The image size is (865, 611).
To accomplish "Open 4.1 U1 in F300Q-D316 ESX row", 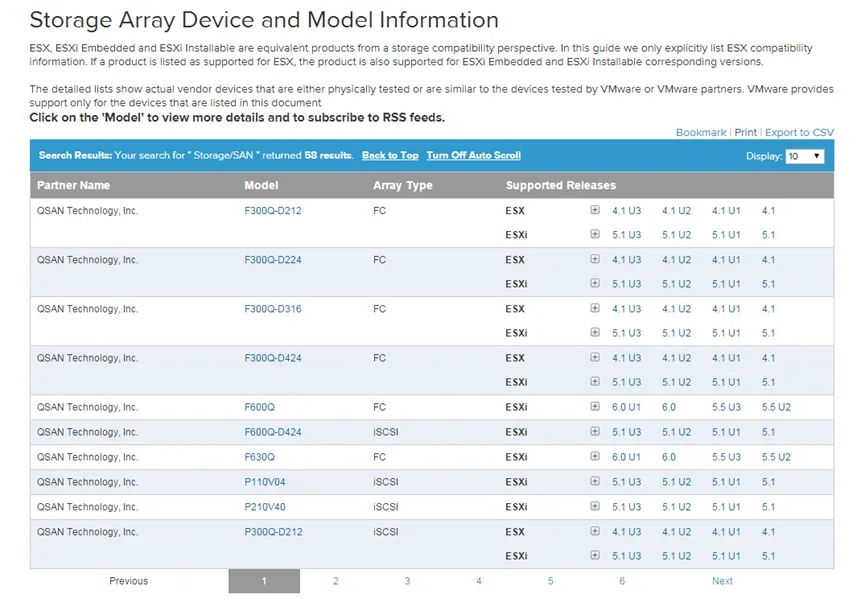I will [x=726, y=309].
